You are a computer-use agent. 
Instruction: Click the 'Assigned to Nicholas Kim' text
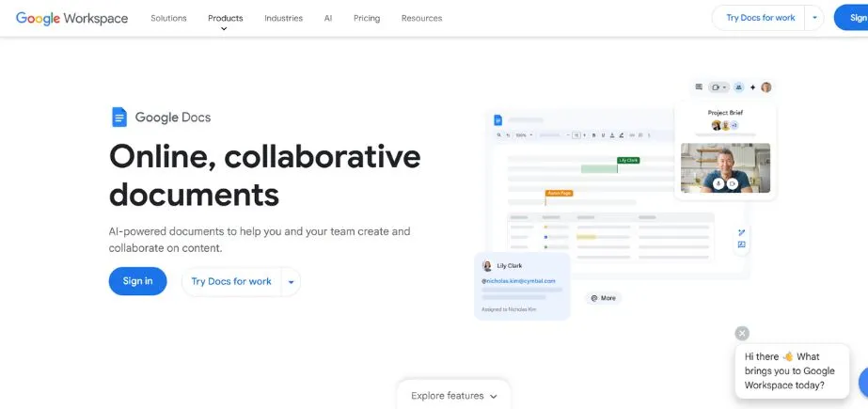pyautogui.click(x=509, y=309)
